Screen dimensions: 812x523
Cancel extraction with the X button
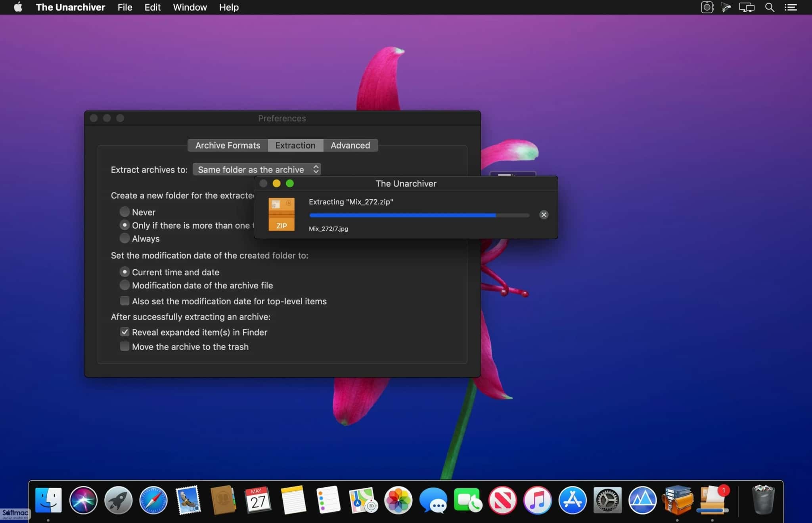click(x=544, y=215)
